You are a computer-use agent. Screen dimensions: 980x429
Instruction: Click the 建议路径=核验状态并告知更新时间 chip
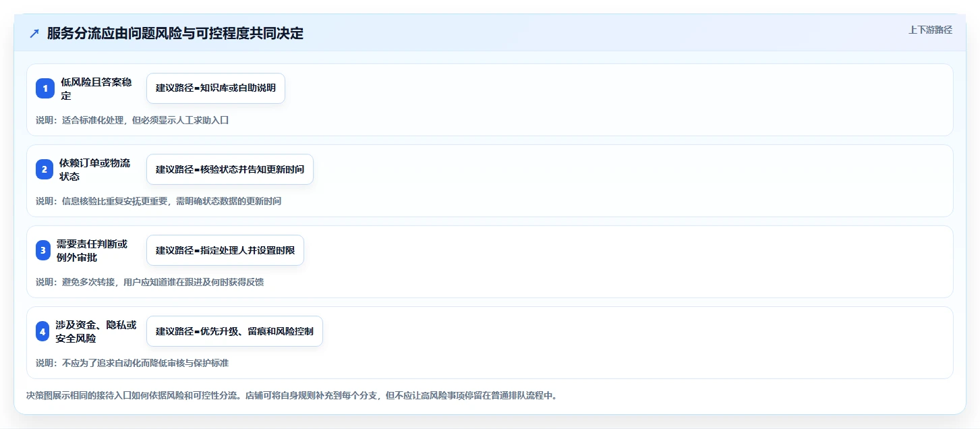[230, 169]
